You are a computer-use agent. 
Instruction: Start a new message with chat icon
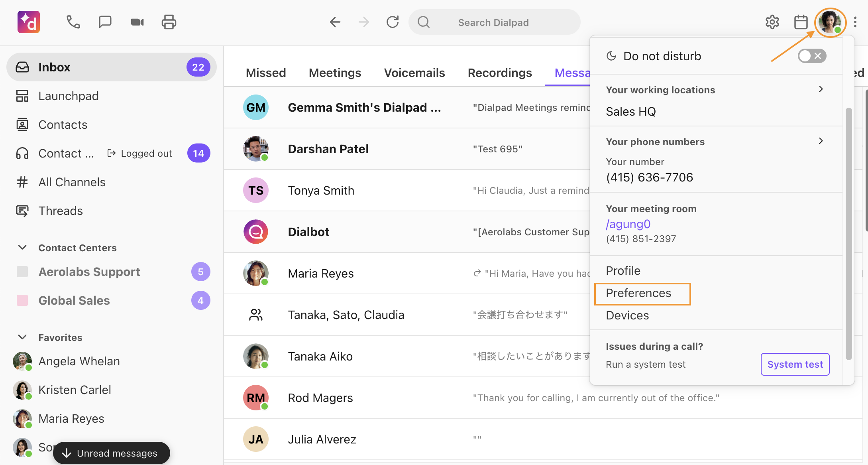tap(105, 22)
